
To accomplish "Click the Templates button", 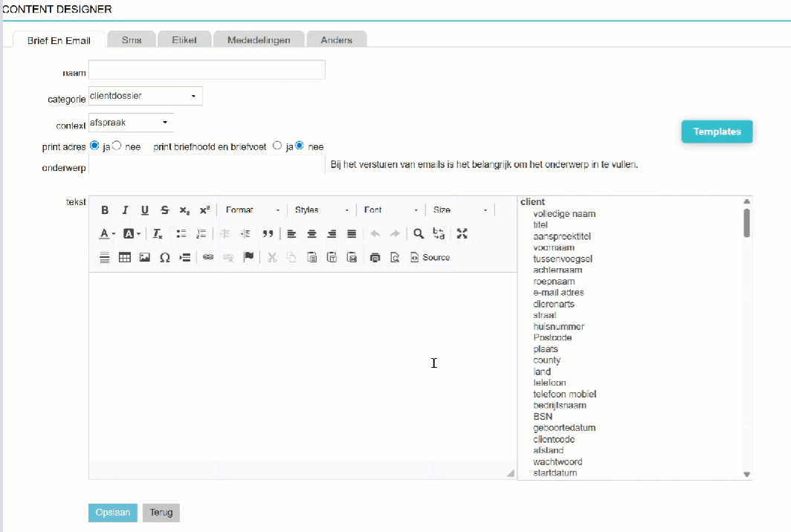I will tap(717, 132).
